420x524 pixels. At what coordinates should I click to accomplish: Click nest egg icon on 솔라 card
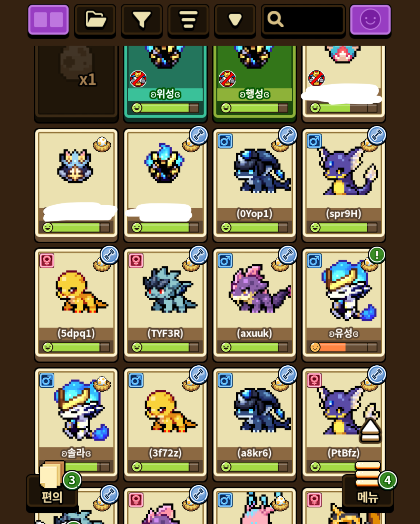tap(102, 384)
